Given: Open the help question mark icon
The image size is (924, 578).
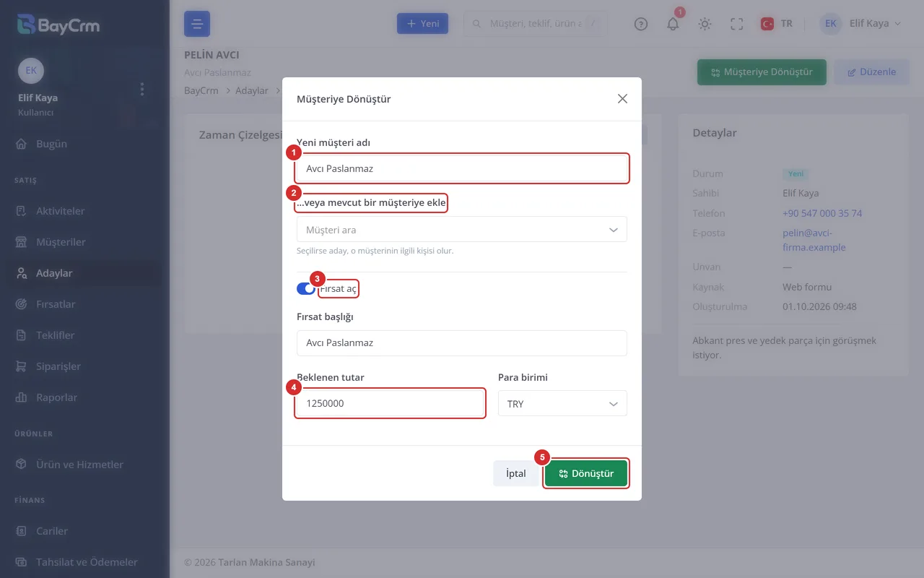Looking at the screenshot, I should tap(641, 24).
